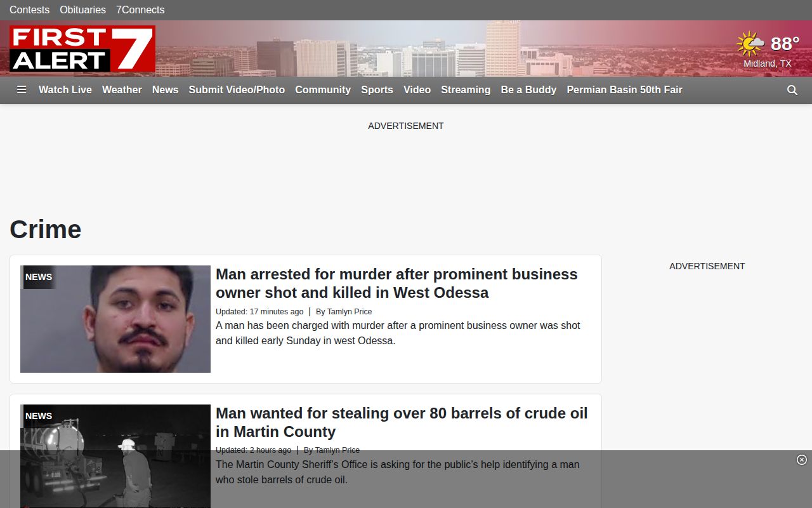Viewport: 812px width, 508px height.
Task: Open the sunny weather icon
Action: click(750, 44)
